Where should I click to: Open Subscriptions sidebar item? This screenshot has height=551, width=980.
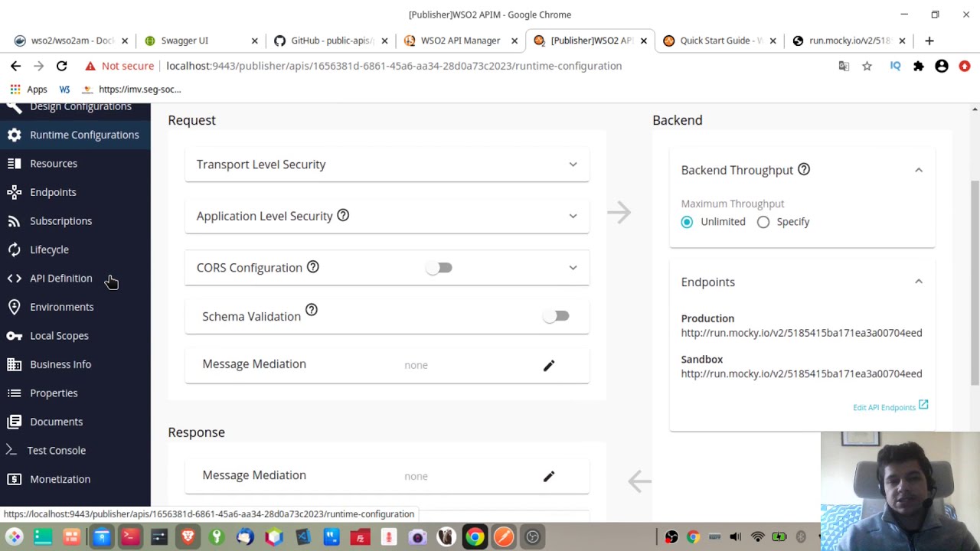tap(74, 220)
